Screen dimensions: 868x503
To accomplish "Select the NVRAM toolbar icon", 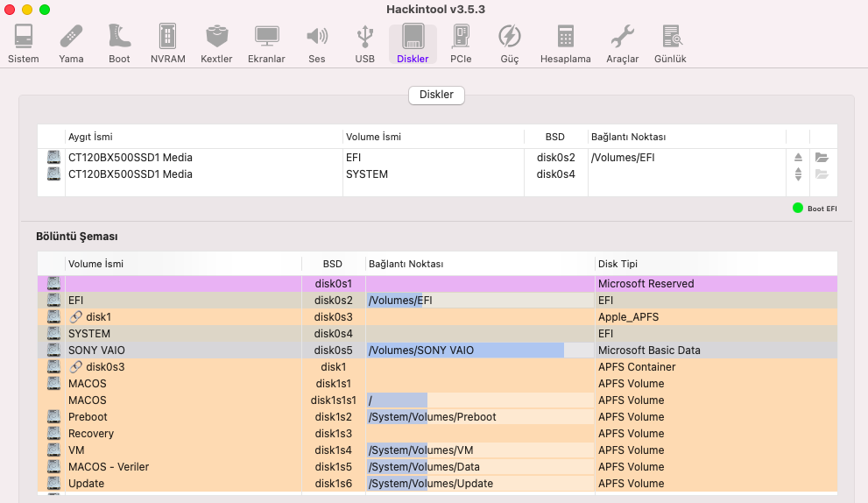I will pos(167,44).
